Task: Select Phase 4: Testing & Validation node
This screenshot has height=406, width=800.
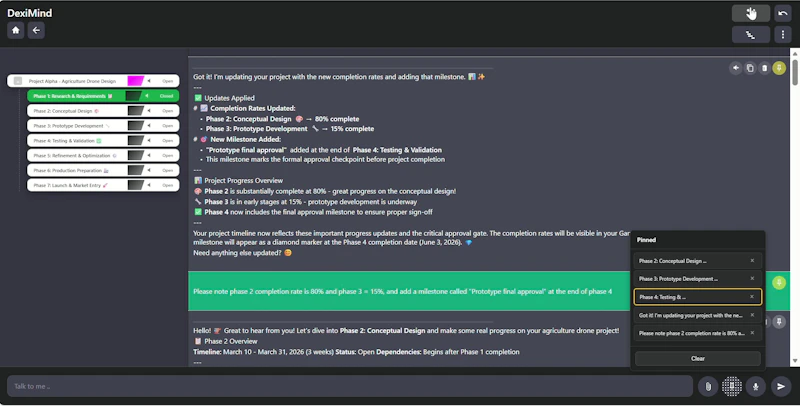Action: click(103, 140)
